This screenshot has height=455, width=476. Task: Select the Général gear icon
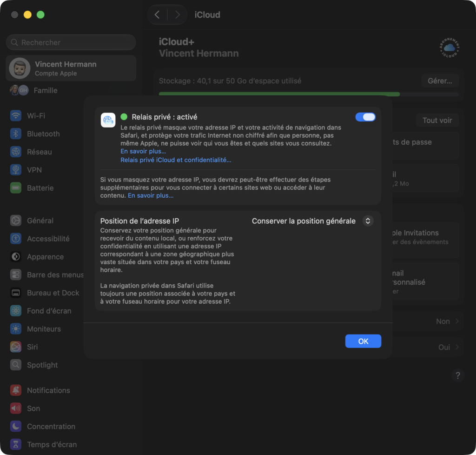click(x=16, y=221)
